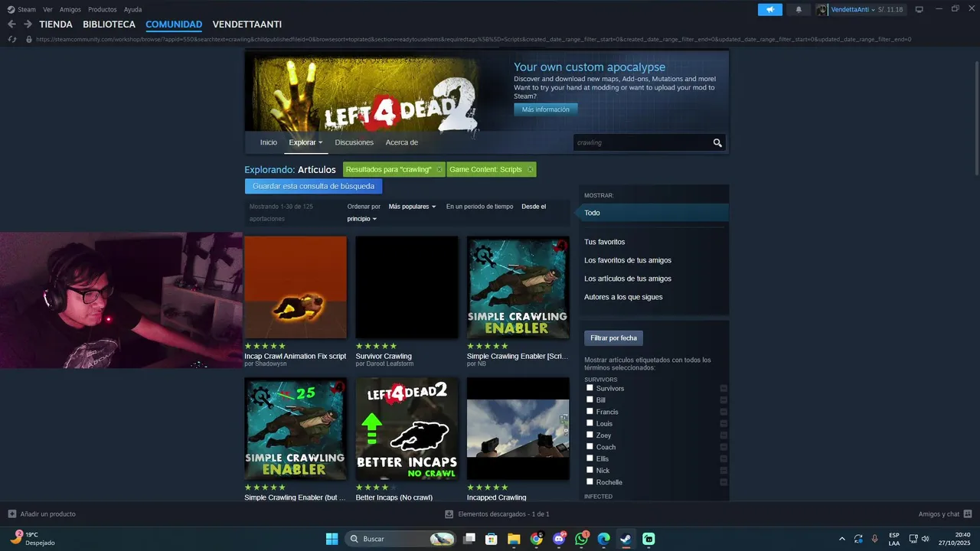Click the exclude button beside Louis
This screenshot has width=980, height=551.
coord(724,424)
